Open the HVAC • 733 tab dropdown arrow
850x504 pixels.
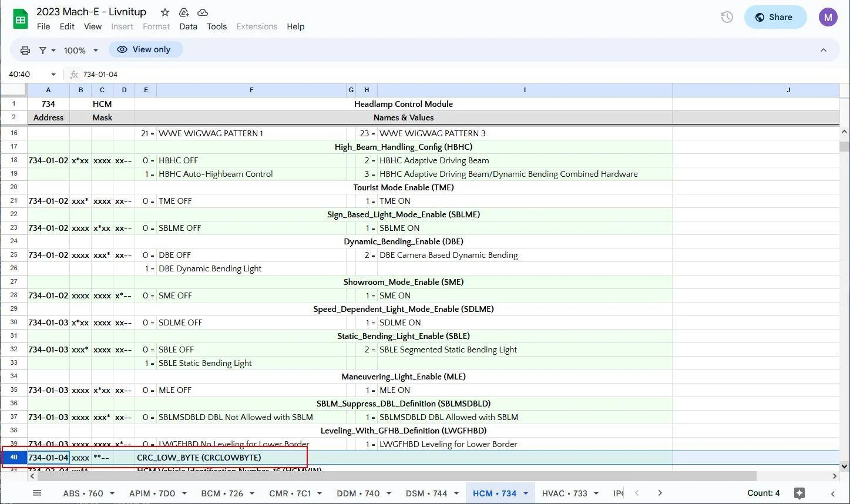click(x=596, y=493)
